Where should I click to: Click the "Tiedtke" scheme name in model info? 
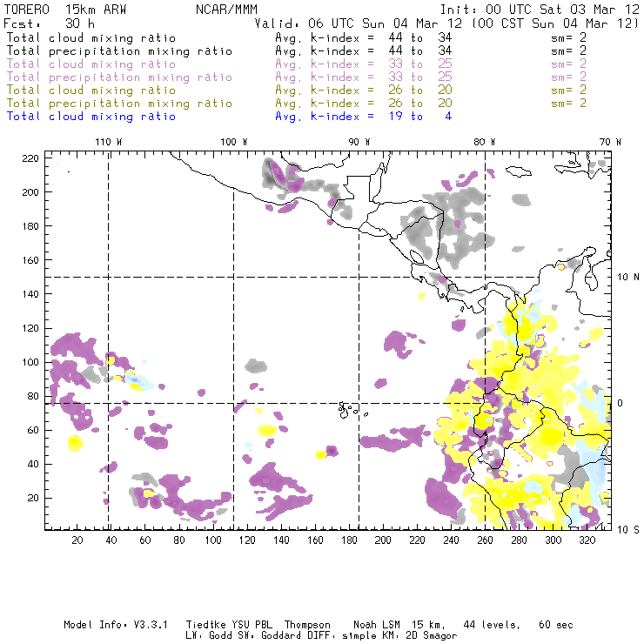(205, 625)
